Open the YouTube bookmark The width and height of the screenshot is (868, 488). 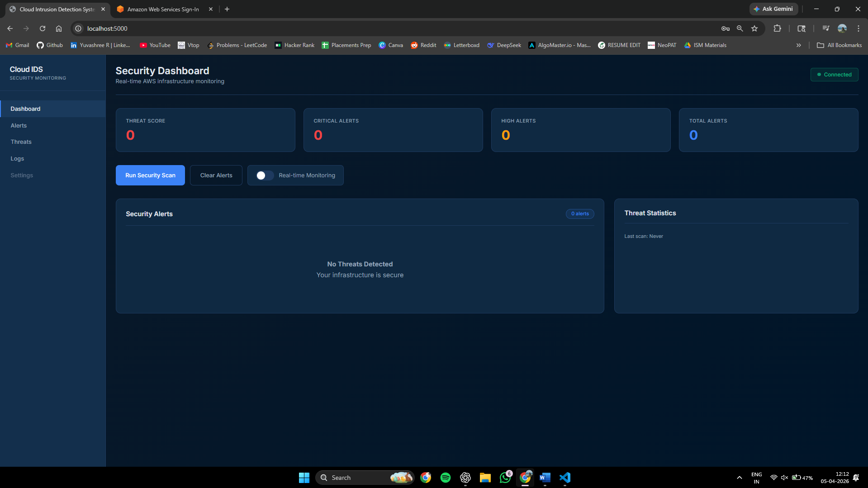[155, 45]
